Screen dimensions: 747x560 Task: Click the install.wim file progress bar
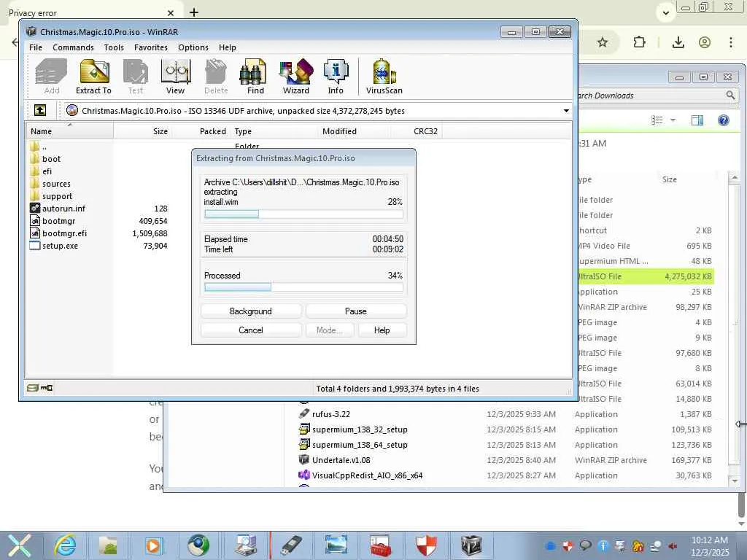tap(303, 214)
